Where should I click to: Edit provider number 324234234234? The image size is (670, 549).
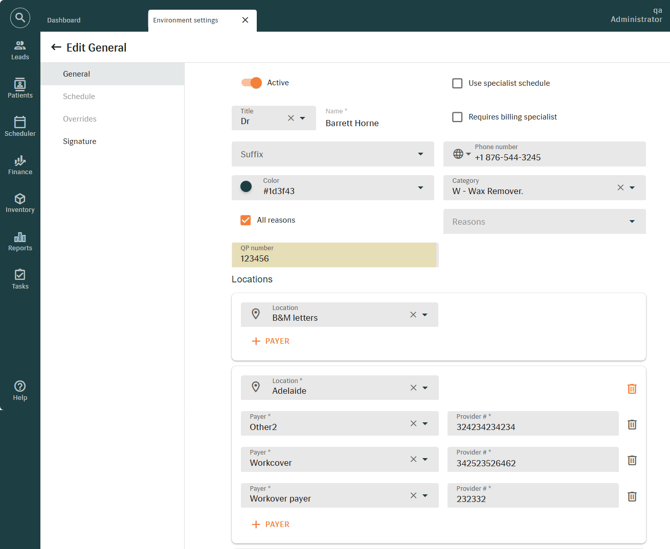[533, 423]
